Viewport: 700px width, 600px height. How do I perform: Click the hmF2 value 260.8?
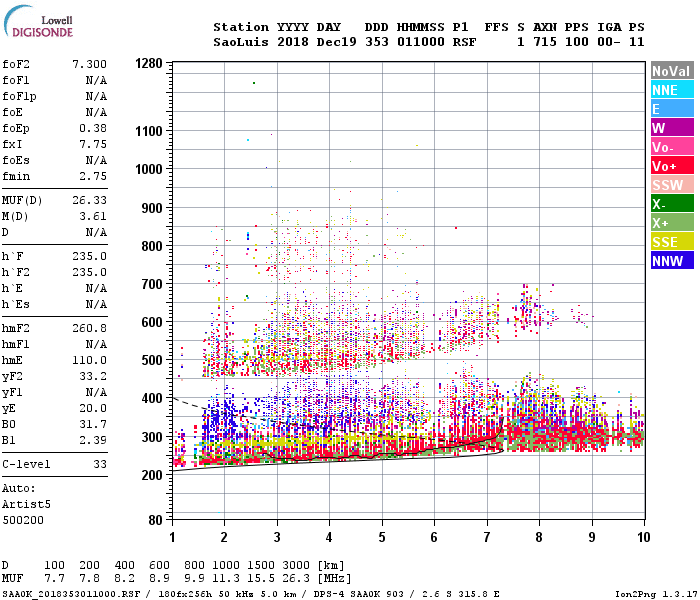pos(90,328)
